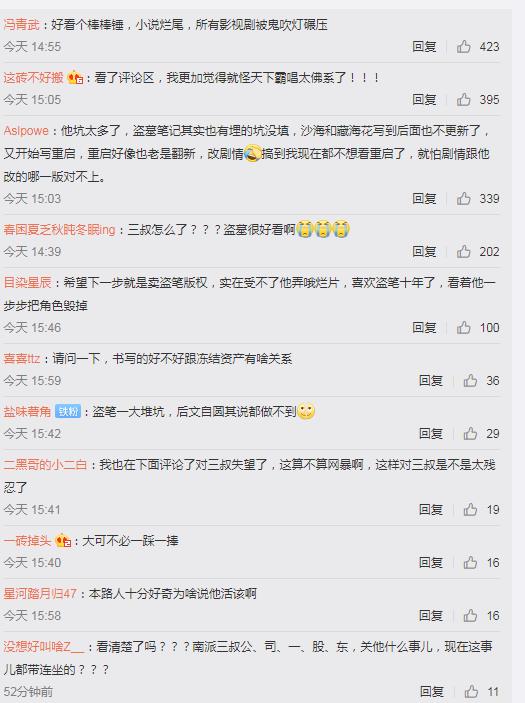
Task: Reply to 没想好叫啥Z__'s comment
Action: tap(431, 691)
